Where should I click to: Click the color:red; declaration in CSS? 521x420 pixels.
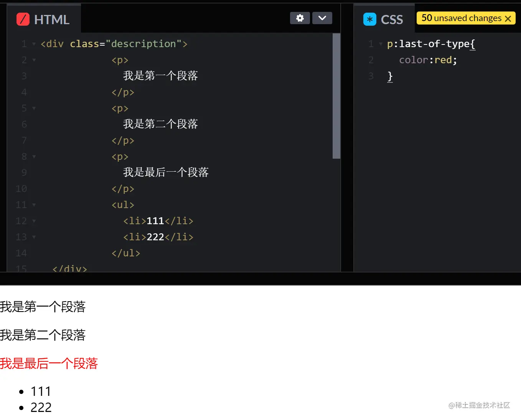click(428, 60)
